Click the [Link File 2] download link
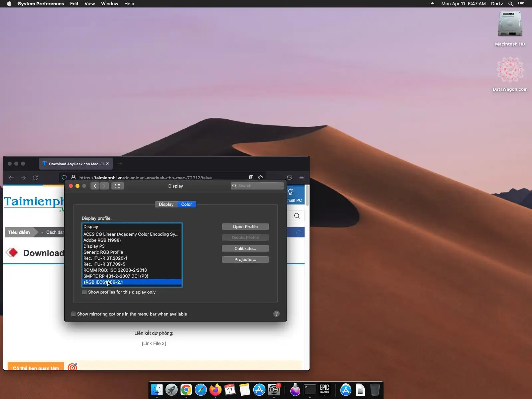This screenshot has width=532, height=399. click(x=154, y=343)
